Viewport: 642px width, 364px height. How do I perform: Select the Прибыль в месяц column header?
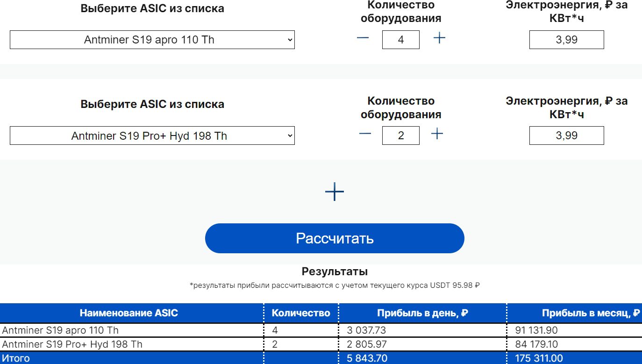pos(591,313)
